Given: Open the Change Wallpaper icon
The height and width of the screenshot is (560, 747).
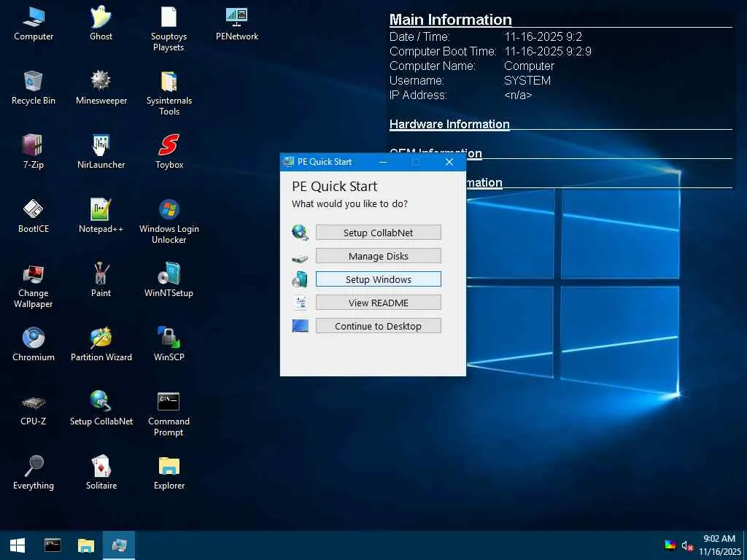Looking at the screenshot, I should pyautogui.click(x=34, y=285).
